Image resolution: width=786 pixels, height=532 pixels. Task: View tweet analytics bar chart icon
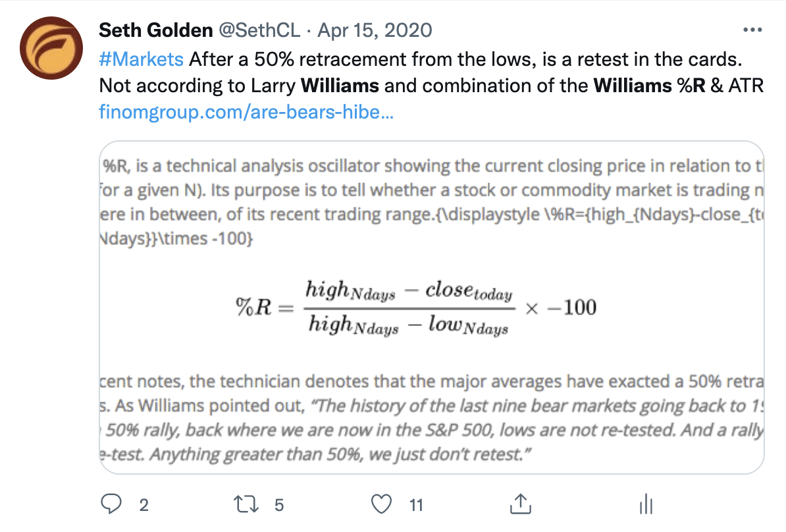point(645,504)
